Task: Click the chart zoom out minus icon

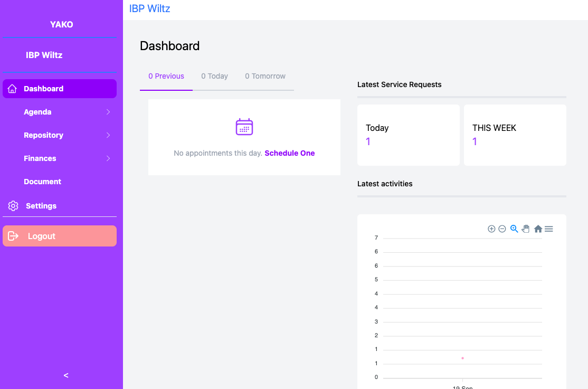Action: coord(502,229)
